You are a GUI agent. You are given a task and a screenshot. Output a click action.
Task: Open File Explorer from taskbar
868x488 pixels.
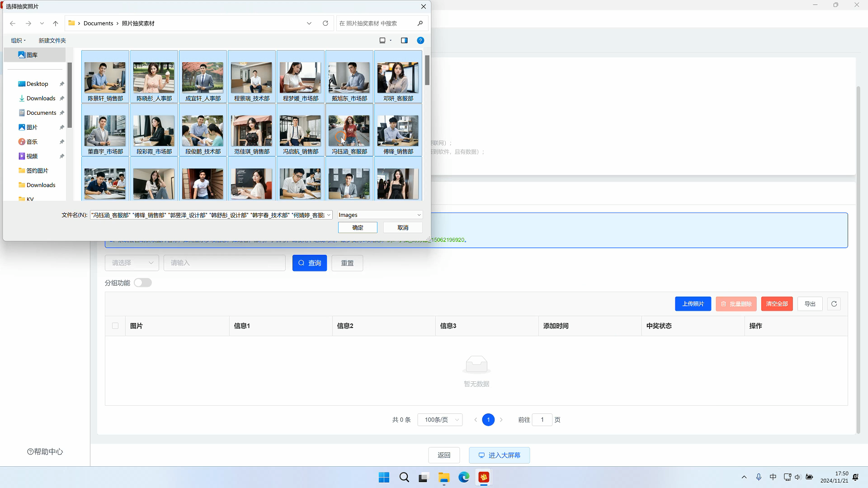tap(443, 477)
